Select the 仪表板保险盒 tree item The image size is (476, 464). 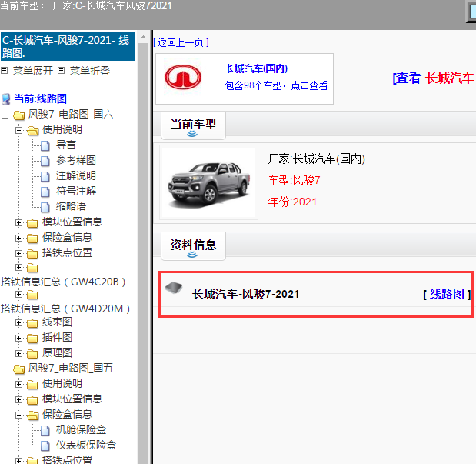point(86,446)
